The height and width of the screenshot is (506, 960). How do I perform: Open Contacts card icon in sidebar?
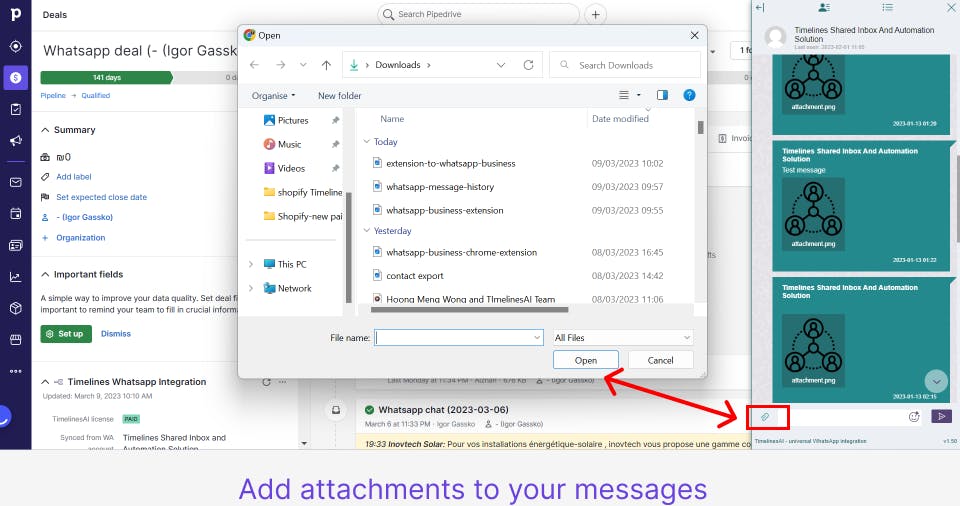pos(15,246)
